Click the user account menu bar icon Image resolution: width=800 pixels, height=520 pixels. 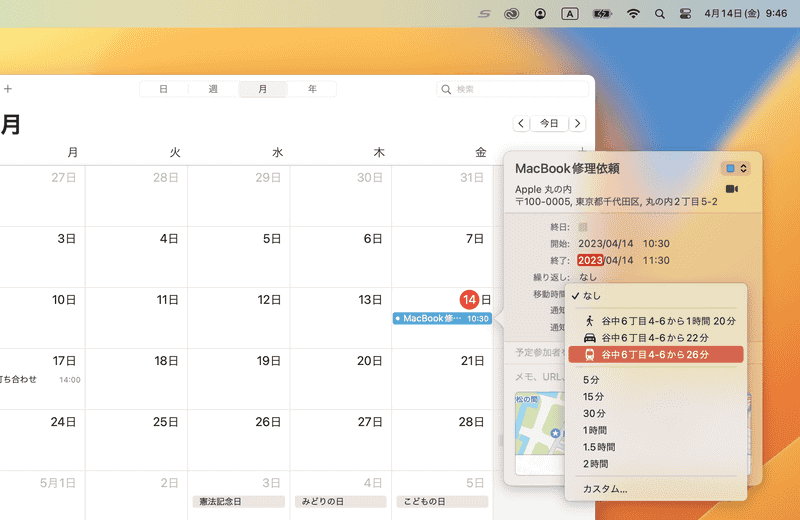[540, 14]
